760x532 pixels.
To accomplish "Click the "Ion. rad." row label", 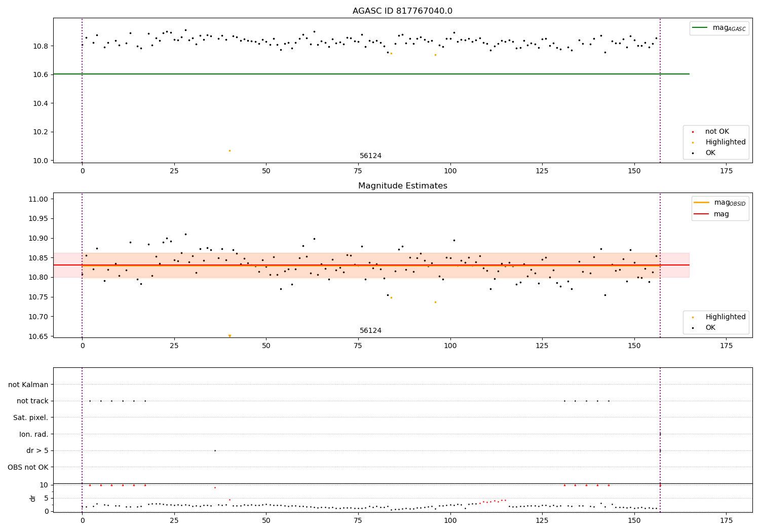I will 34,434.
